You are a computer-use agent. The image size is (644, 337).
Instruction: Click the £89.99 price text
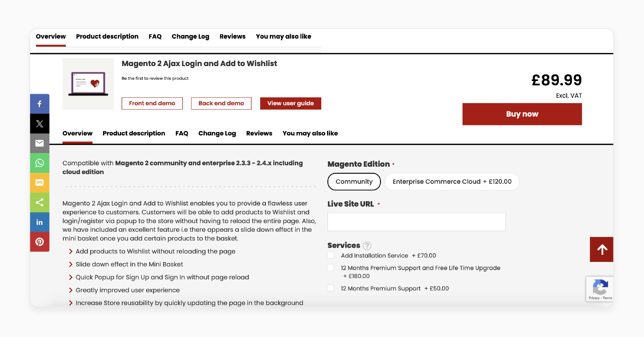click(556, 80)
